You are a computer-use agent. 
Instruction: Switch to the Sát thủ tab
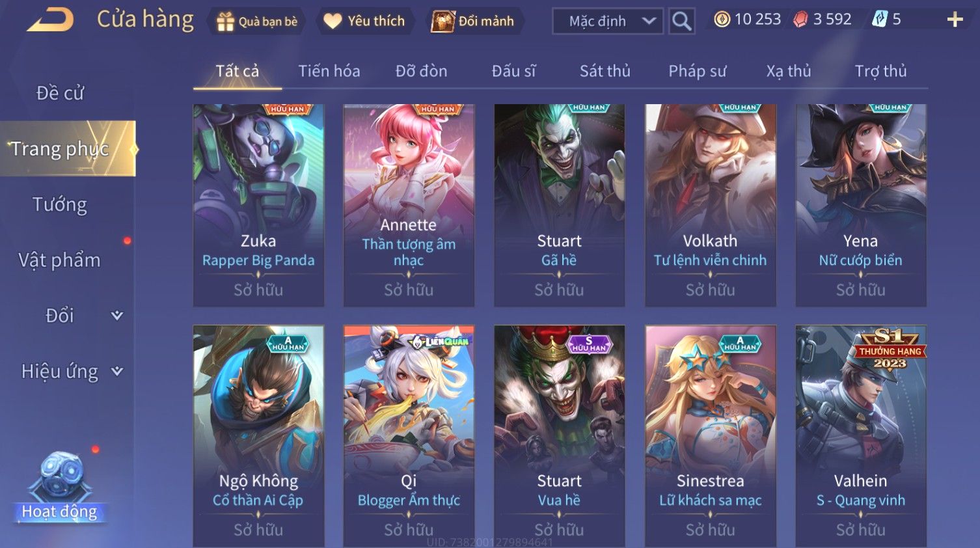point(605,71)
